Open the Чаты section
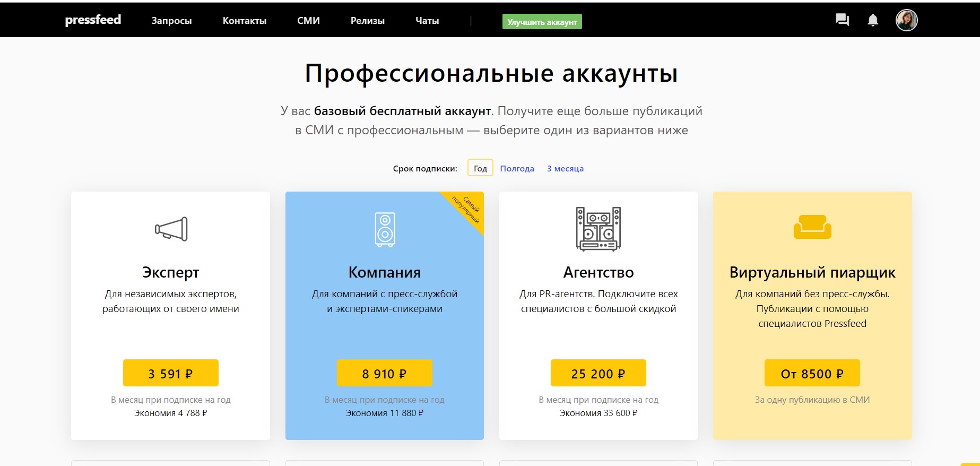This screenshot has width=980, height=466. (427, 21)
